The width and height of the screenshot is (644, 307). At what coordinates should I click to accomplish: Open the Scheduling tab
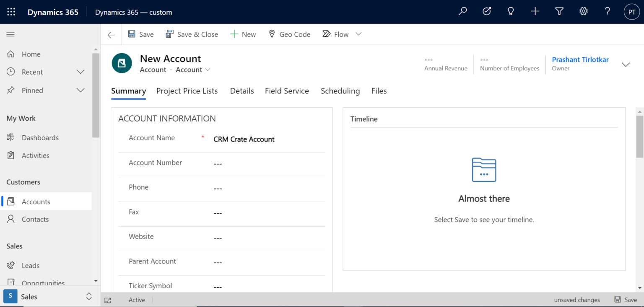[x=340, y=91]
